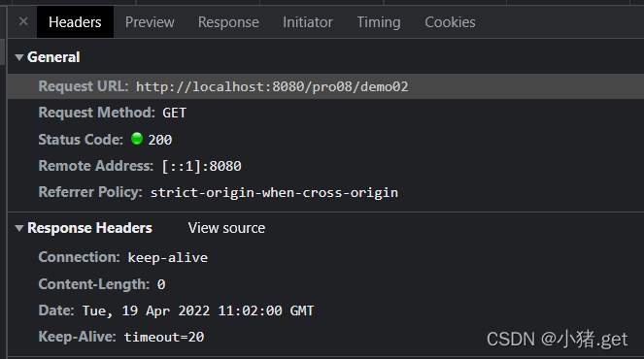Screen dimensions: 644x359
Task: Open the Response tab
Action: click(228, 22)
